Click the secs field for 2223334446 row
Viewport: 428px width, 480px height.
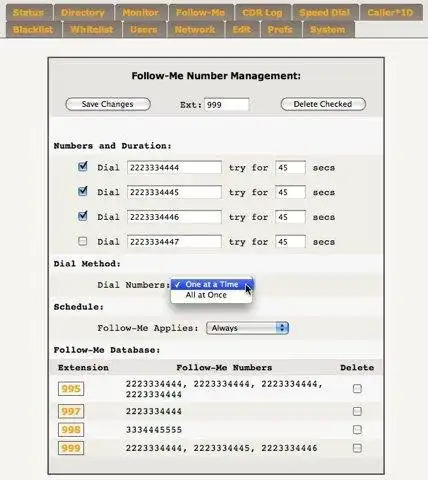coord(290,217)
